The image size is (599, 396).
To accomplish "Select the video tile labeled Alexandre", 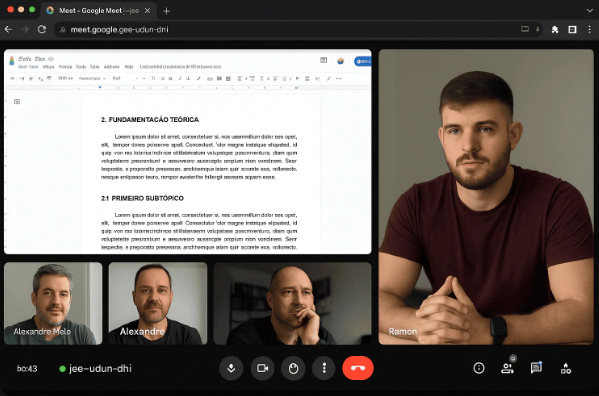I will click(x=158, y=303).
